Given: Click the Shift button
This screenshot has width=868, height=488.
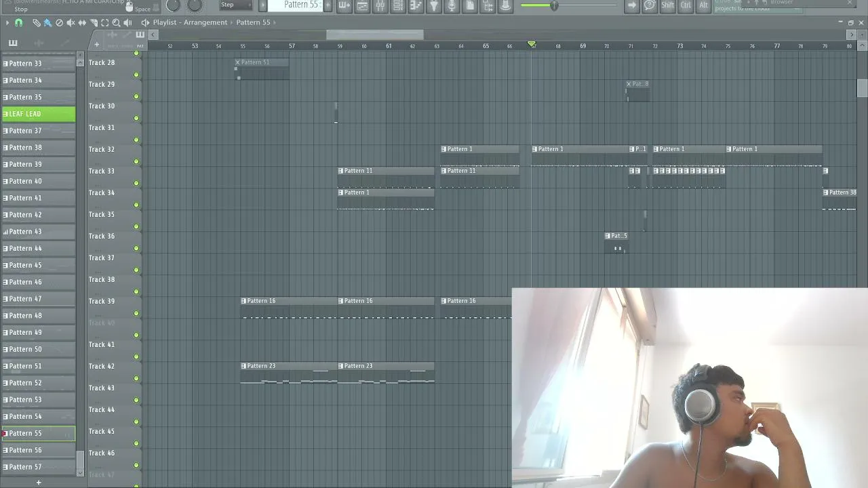Looking at the screenshot, I should (668, 5).
